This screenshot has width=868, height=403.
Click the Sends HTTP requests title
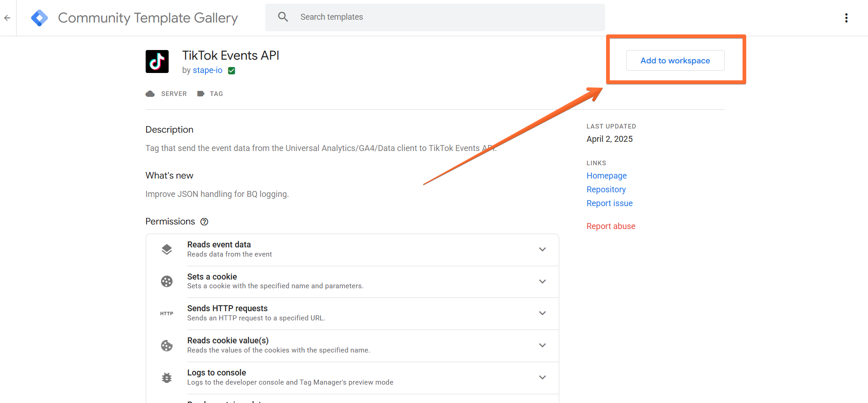tap(227, 308)
